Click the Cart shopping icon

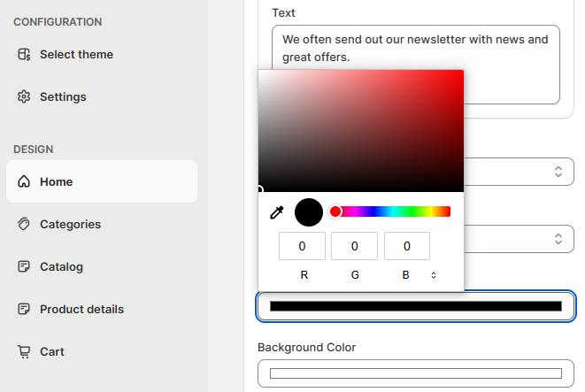point(24,351)
